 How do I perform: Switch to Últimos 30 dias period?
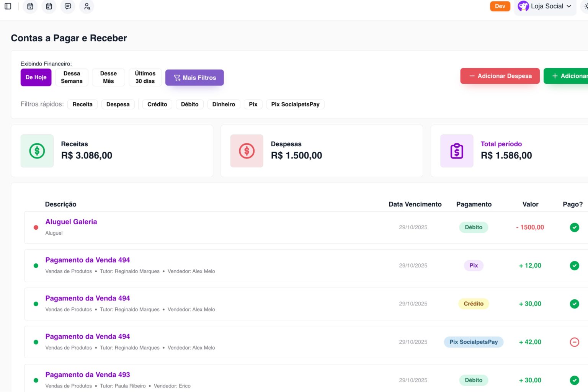pos(145,77)
